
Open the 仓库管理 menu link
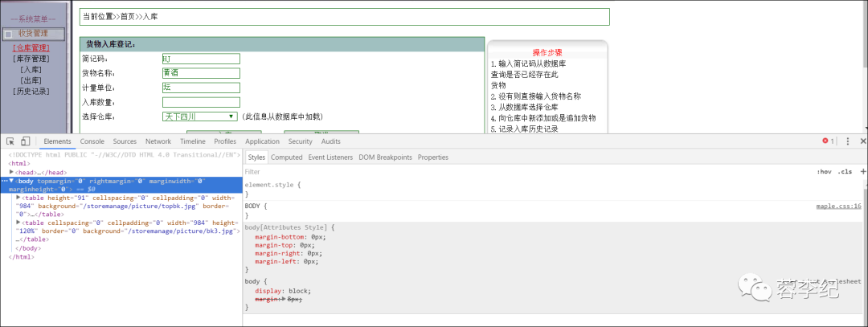coord(31,48)
